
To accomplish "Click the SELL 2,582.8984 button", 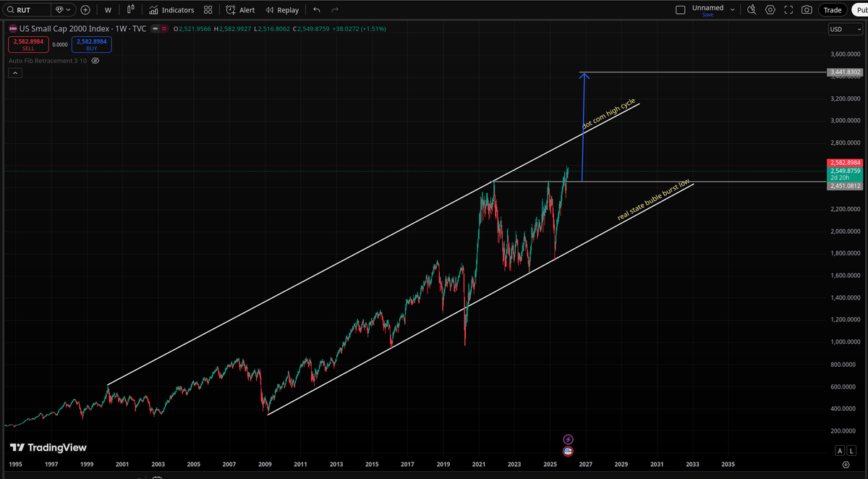I will tap(28, 44).
